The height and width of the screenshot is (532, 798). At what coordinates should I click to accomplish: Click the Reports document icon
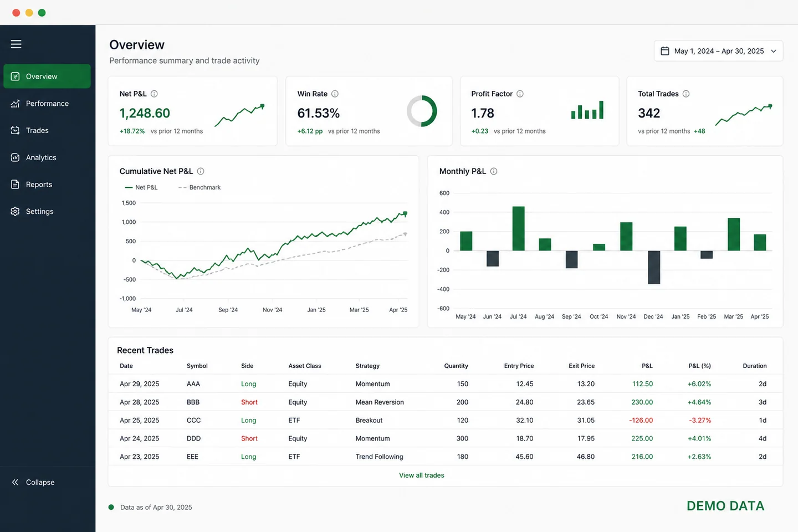(16, 185)
